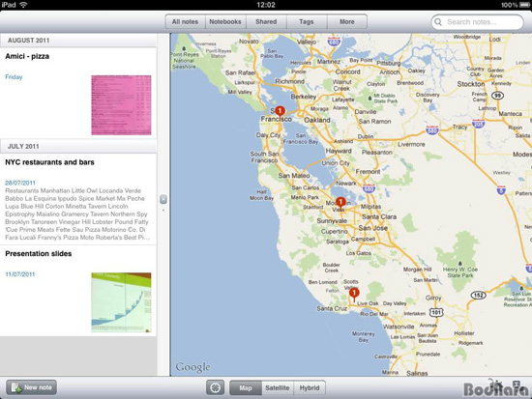
Task: Tap the red pin on San Francisco
Action: [x=280, y=112]
